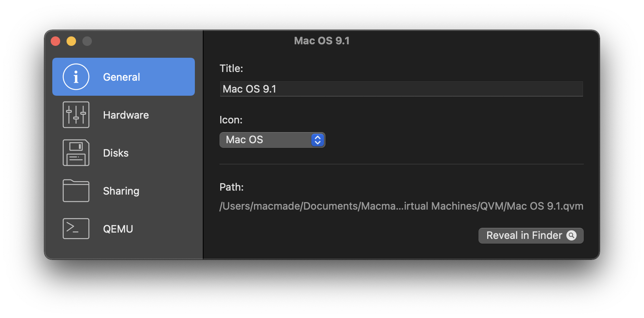Minimize window with yellow button
This screenshot has width=644, height=318.
(71, 41)
